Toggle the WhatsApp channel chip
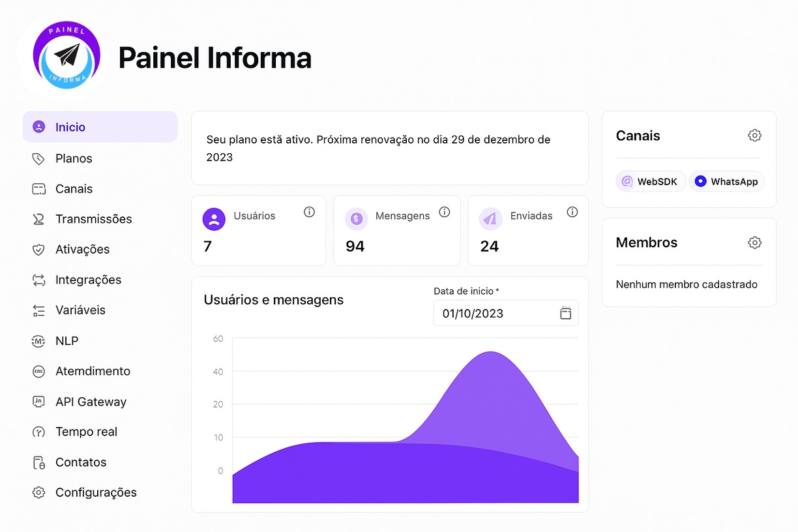Image resolution: width=798 pixels, height=532 pixels. click(726, 181)
